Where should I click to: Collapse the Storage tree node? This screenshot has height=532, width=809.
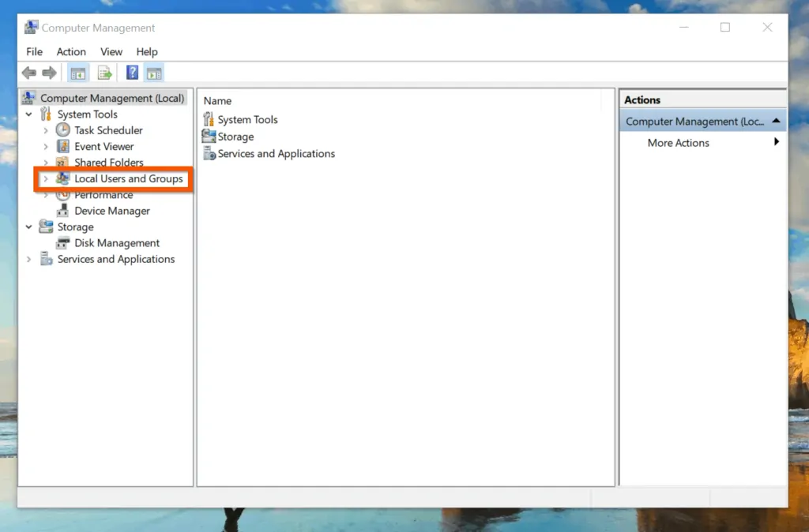29,227
